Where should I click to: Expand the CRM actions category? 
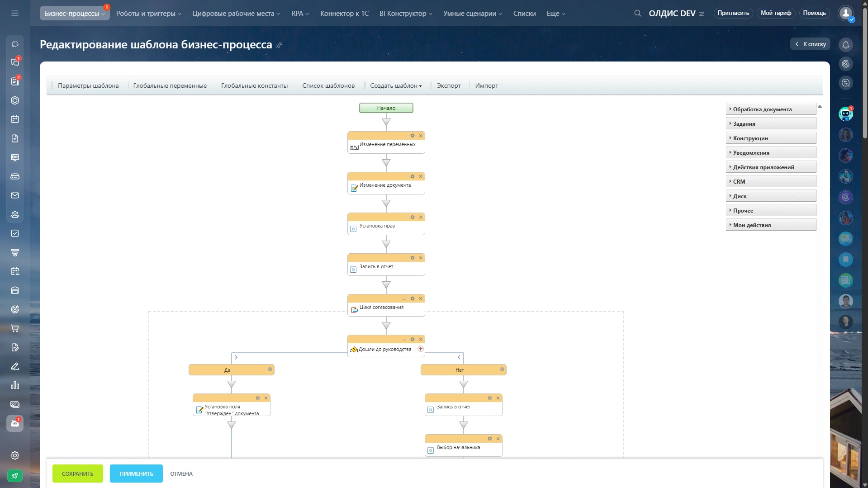pyautogui.click(x=770, y=181)
